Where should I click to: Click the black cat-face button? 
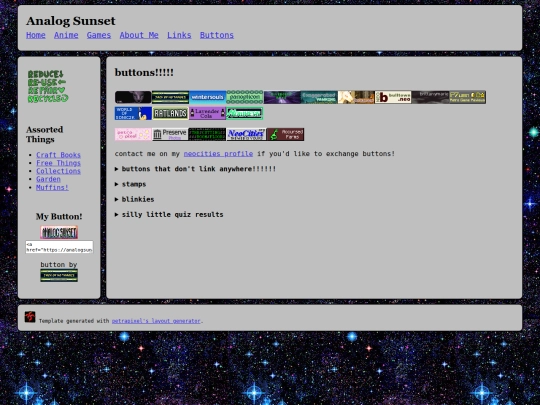point(133,97)
